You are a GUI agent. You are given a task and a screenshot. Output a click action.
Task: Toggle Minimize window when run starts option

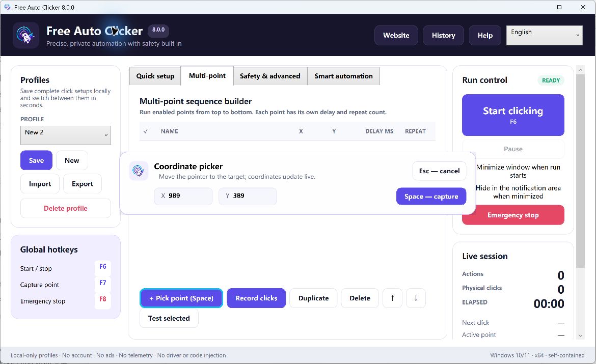(x=518, y=172)
